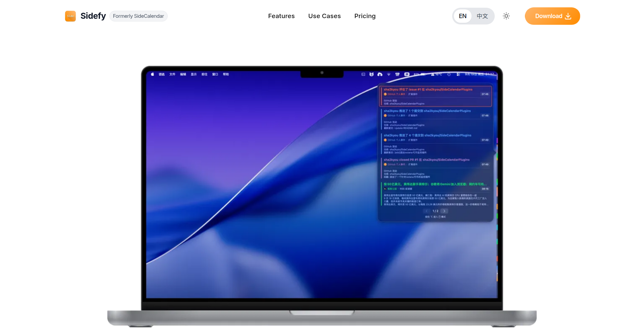The image size is (644, 333).
Task: Switch the site language to 中文
Action: coord(482,16)
